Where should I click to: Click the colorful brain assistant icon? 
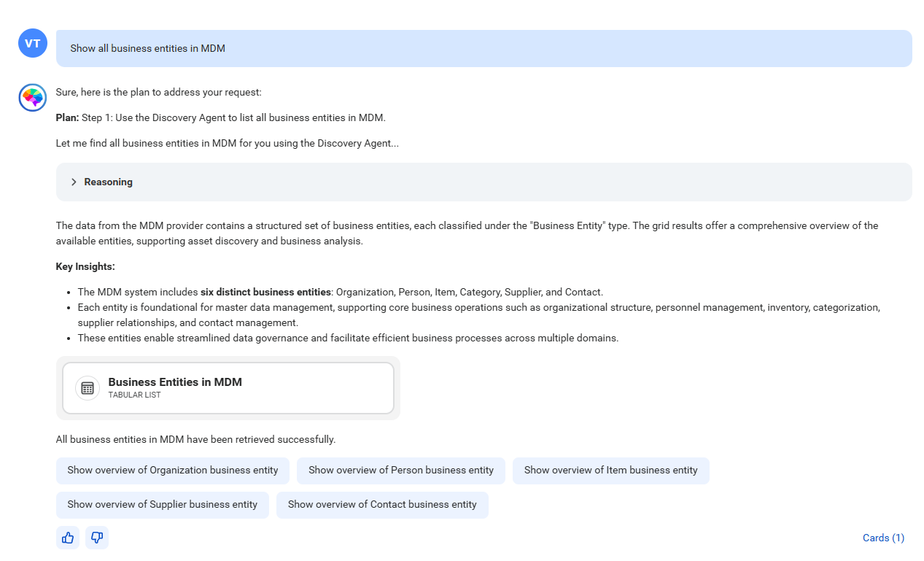pos(33,98)
